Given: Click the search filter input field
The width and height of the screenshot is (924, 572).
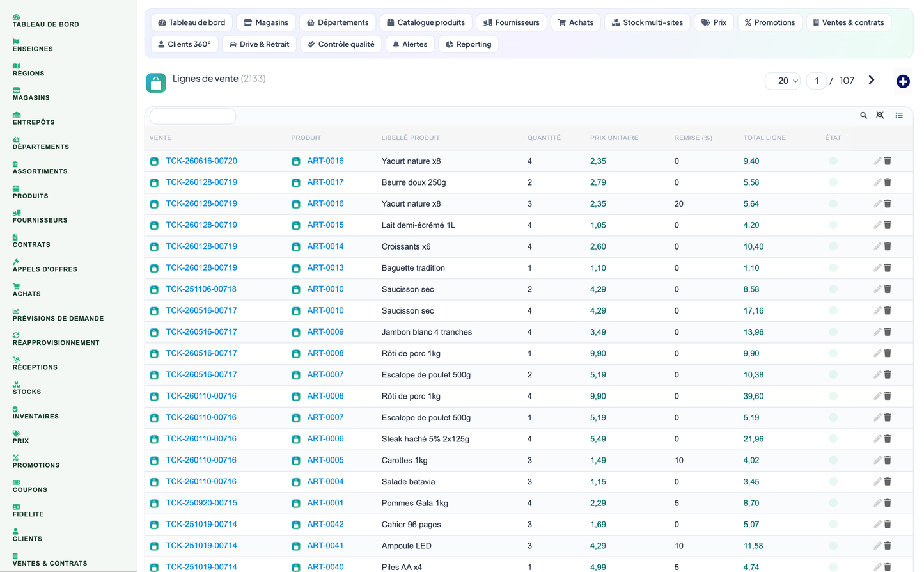Looking at the screenshot, I should (x=192, y=116).
